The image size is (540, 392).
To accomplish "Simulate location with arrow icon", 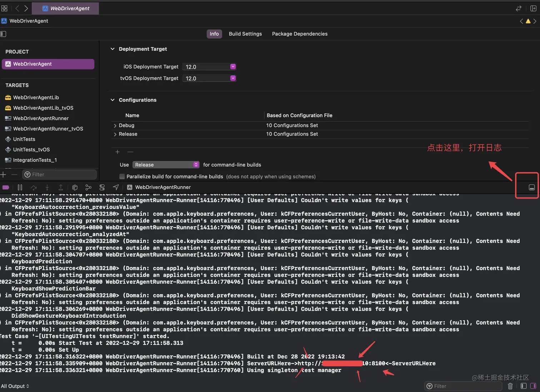I will pyautogui.click(x=116, y=187).
